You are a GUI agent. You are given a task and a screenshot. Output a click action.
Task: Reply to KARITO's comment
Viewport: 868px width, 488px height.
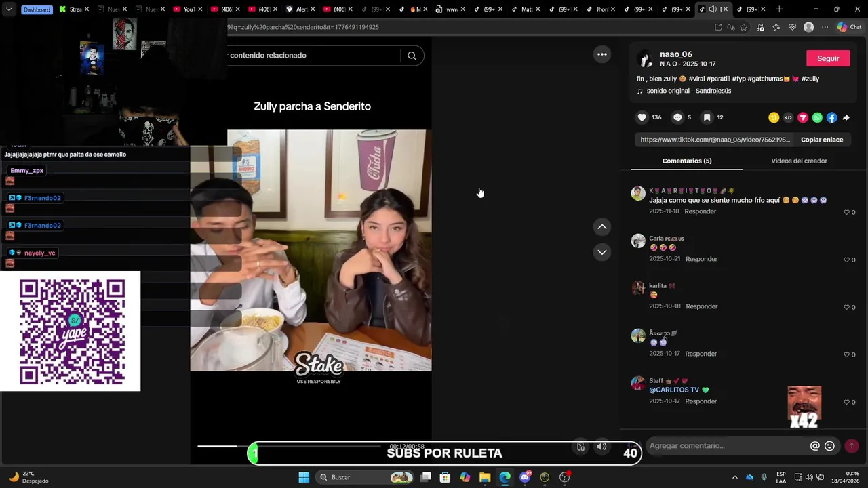(x=700, y=211)
